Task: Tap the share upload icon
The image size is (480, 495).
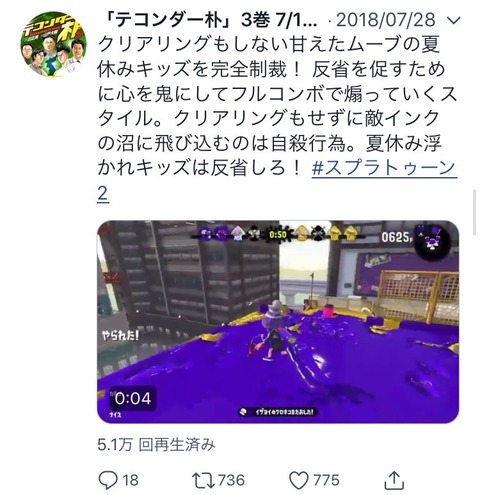Action: click(394, 480)
